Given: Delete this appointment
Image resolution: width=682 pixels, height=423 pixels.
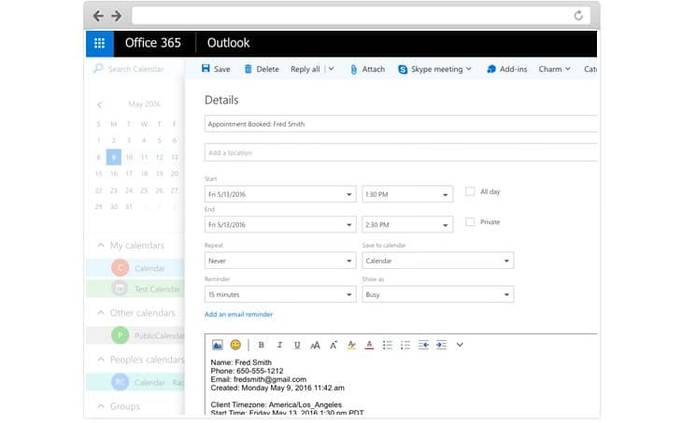Looking at the screenshot, I should coord(262,69).
